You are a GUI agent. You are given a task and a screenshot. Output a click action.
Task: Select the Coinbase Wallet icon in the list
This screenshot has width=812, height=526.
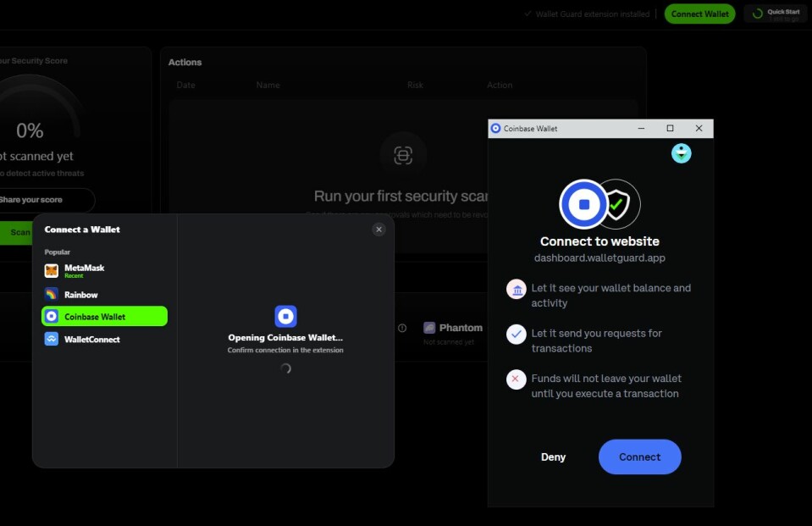[x=52, y=316]
